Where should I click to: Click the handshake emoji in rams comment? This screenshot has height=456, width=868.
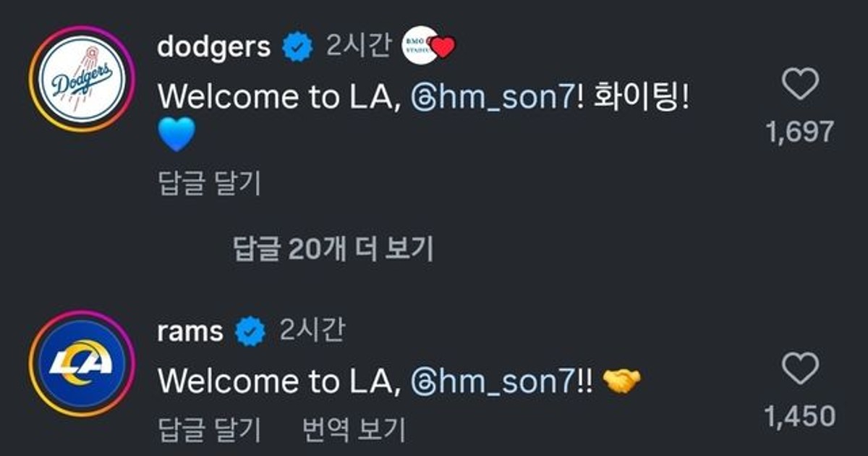click(x=622, y=381)
